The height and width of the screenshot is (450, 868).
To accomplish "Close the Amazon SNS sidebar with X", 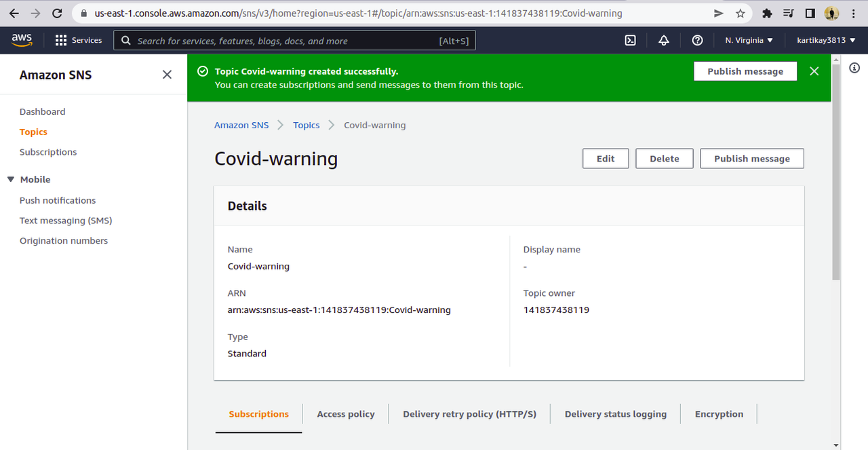I will (167, 75).
